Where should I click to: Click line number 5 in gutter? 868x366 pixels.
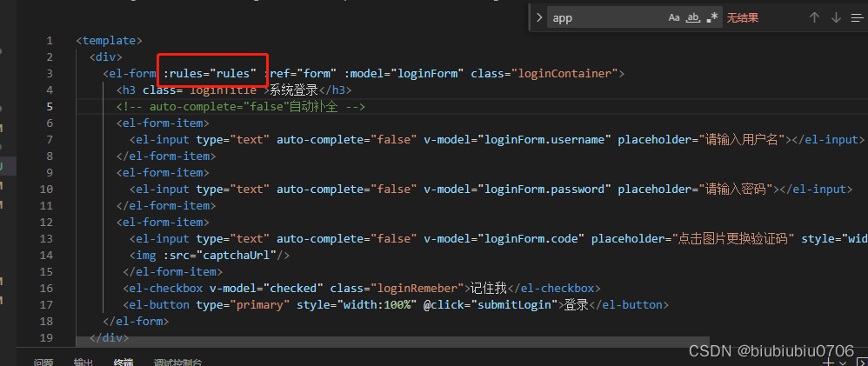[x=49, y=106]
